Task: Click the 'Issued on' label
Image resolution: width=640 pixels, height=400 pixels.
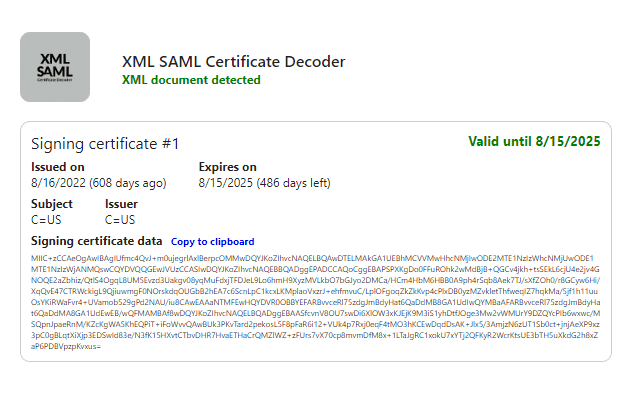Action: (x=58, y=167)
